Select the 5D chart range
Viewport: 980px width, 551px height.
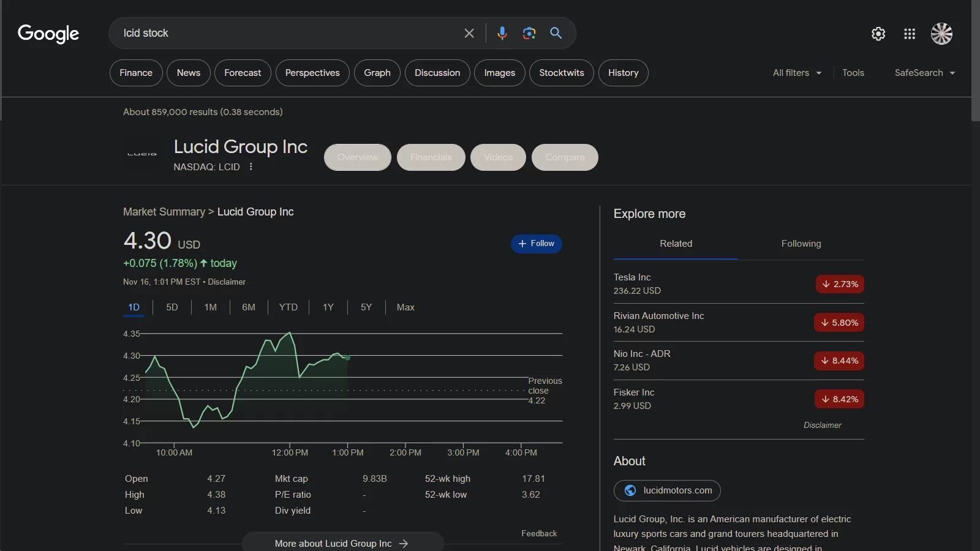(172, 307)
